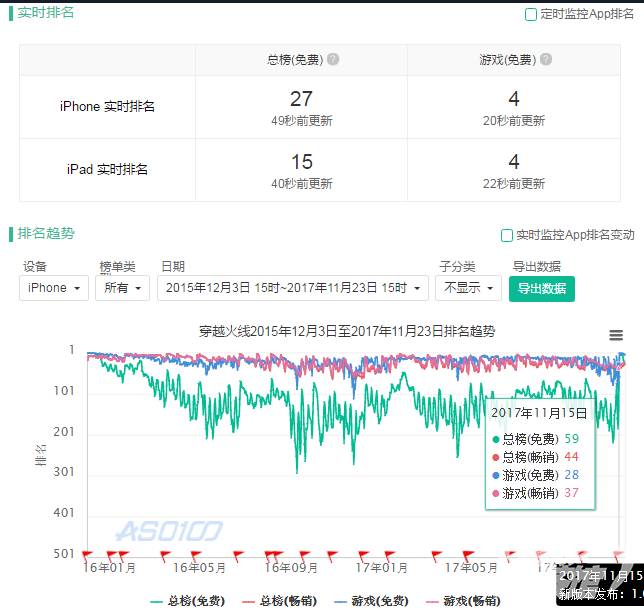The height and width of the screenshot is (610, 644).
Task: Click version flag above 17年01月 label
Action: (x=389, y=556)
